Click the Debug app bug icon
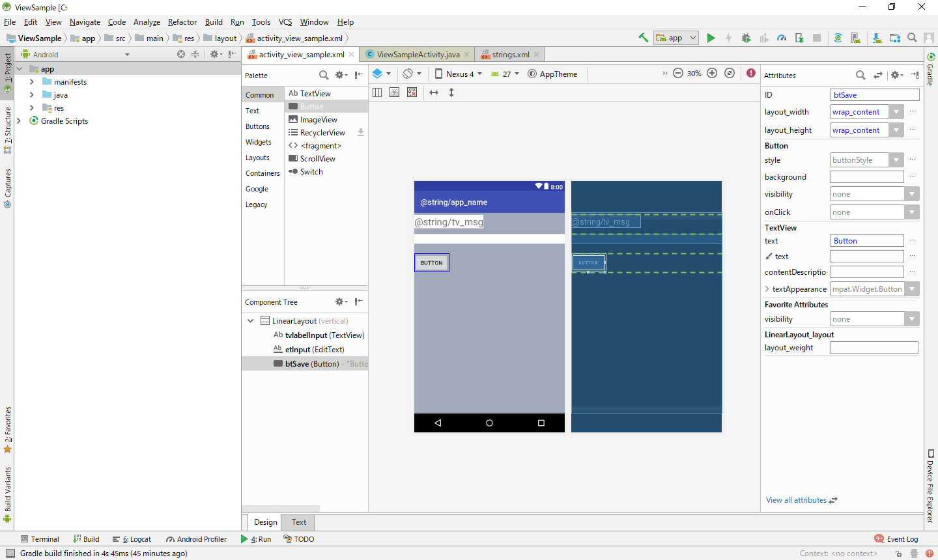The height and width of the screenshot is (560, 938). (x=746, y=38)
